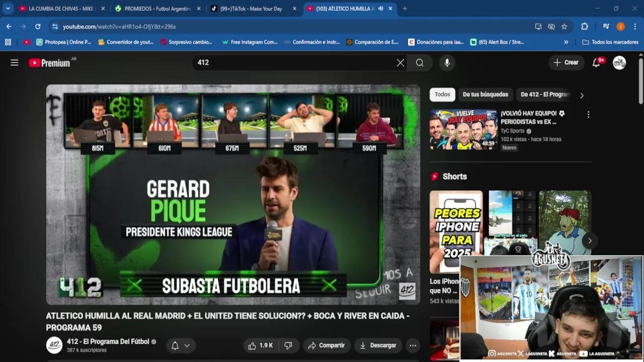Switch to the TikTok tab
This screenshot has height=362, width=644.
click(x=253, y=9)
